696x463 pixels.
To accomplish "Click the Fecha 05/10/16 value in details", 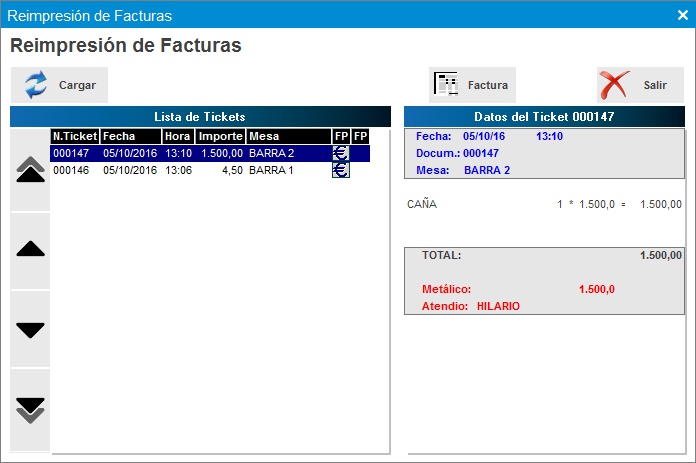I will click(484, 136).
